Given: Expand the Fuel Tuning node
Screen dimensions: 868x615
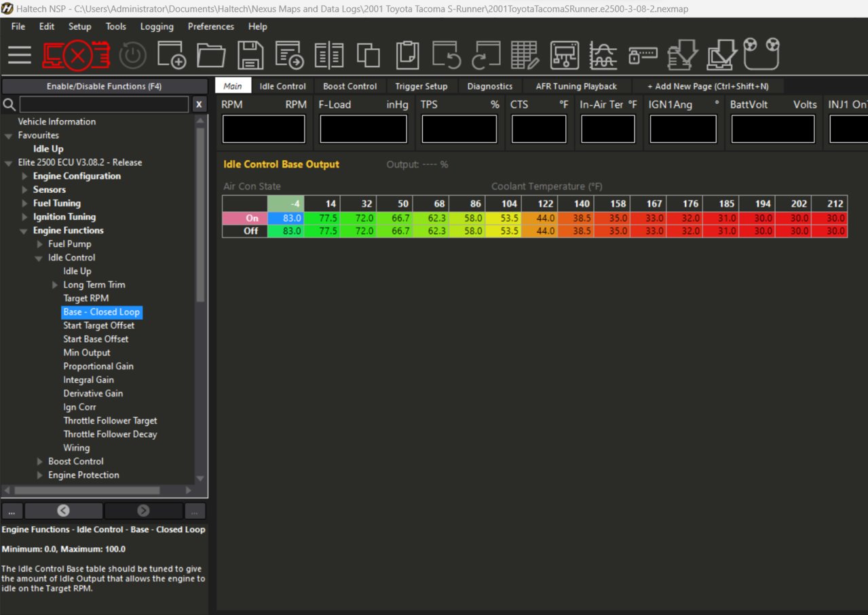Looking at the screenshot, I should pos(25,204).
